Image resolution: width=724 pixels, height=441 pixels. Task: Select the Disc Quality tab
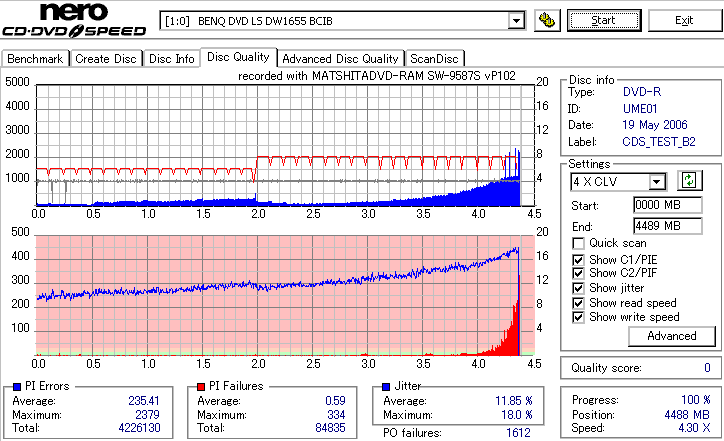[x=238, y=57]
